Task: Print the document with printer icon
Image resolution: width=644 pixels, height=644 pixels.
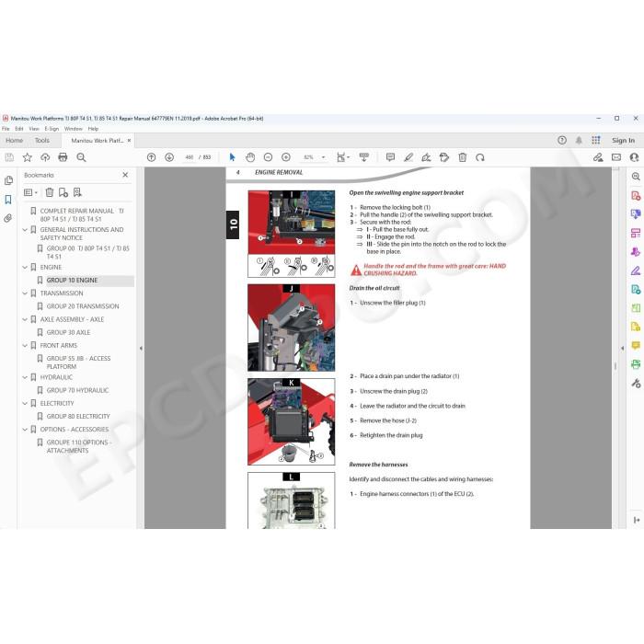Action: 63,157
